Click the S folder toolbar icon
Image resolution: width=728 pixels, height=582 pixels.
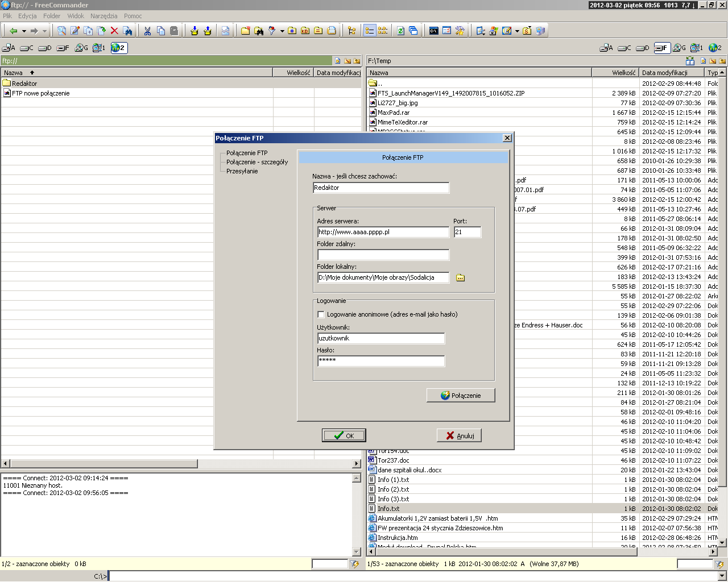coord(527,31)
